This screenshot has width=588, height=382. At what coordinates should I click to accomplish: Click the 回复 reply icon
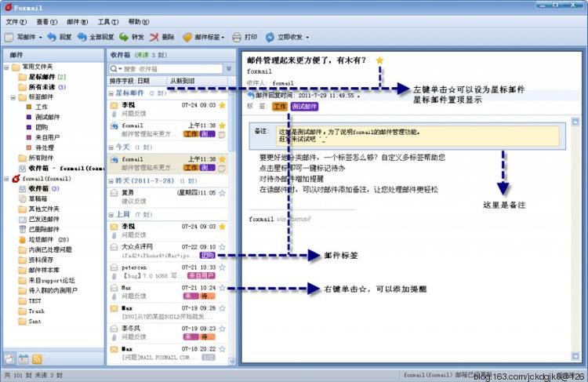[52, 37]
